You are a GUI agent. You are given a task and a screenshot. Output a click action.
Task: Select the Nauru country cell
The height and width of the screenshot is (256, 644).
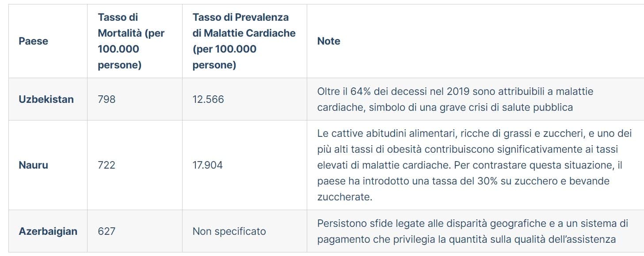[33, 165]
